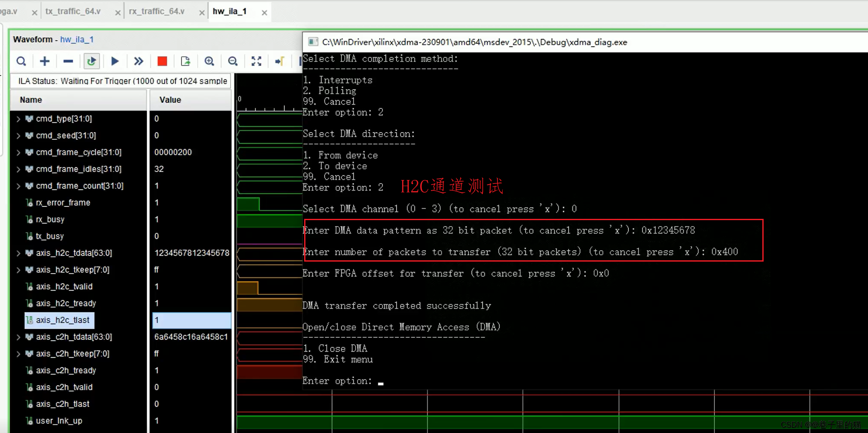Click the Enter option console input prompt

pyautogui.click(x=380, y=381)
